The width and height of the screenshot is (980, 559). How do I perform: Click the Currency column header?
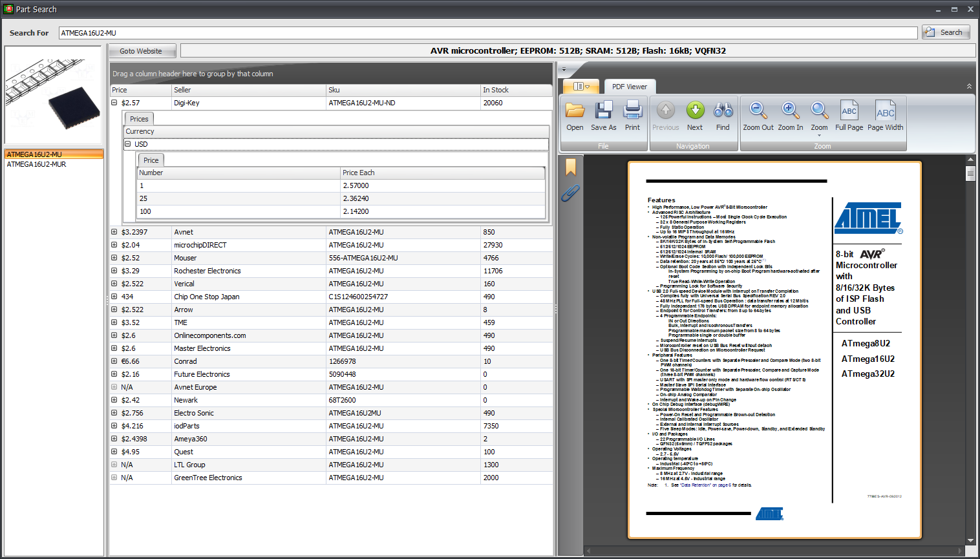tap(336, 131)
